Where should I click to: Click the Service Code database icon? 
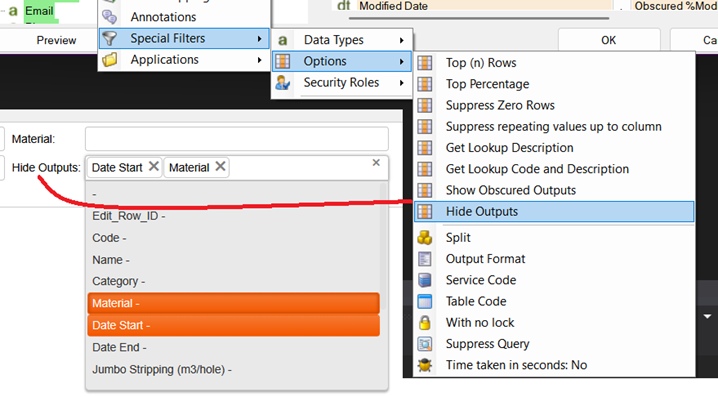click(424, 280)
